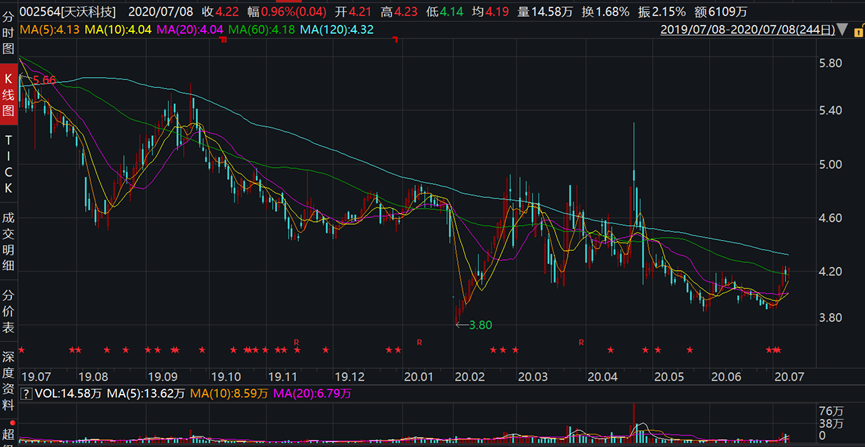Click the red R marker near 20.01
Screen dimensions: 865x447
(x=420, y=342)
